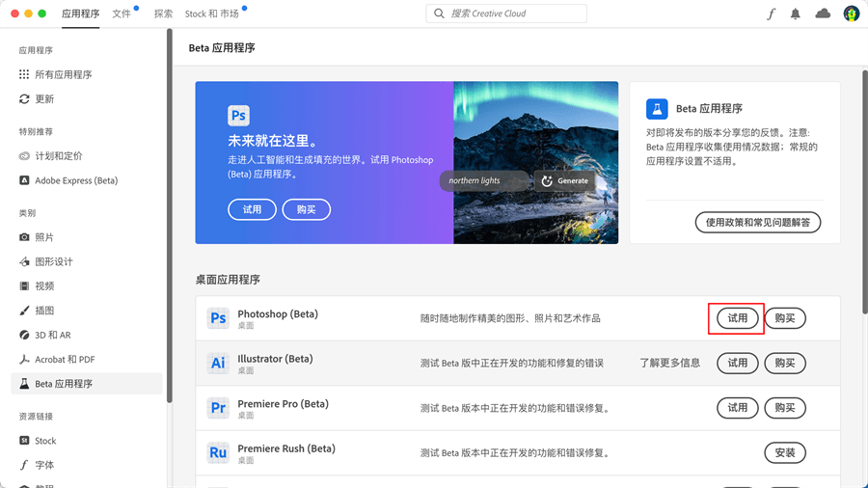Screen dimensions: 868x488
Task: Click the Premiere Pro (Beta) app icon
Action: [x=218, y=408]
